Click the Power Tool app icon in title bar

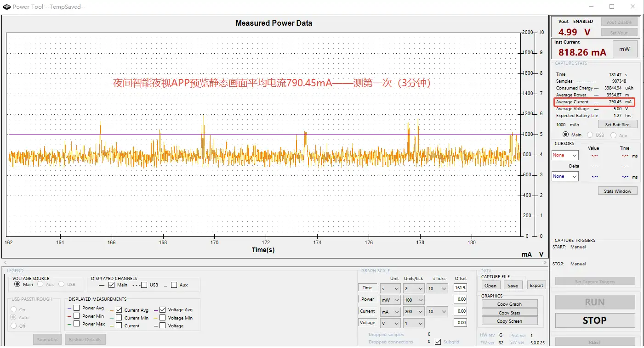(x=6, y=6)
